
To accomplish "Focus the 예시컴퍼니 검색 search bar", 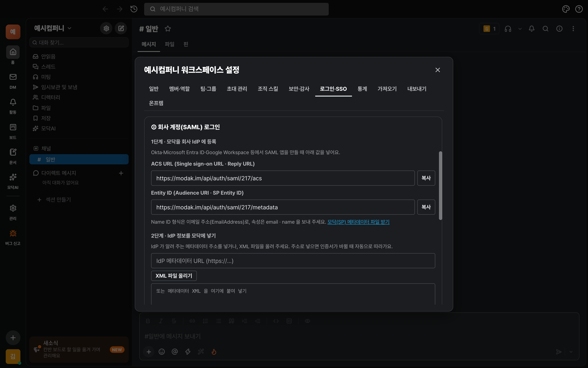I will tap(236, 9).
